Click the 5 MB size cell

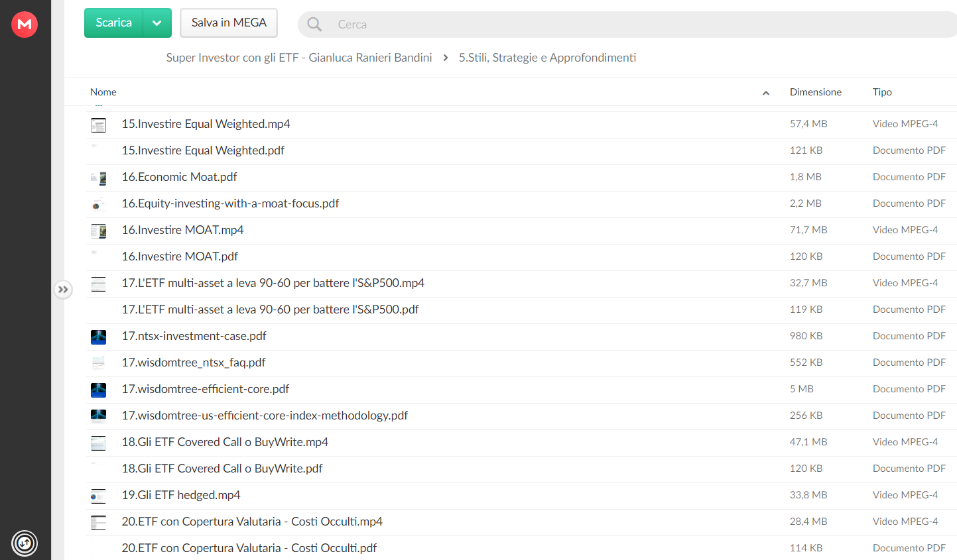[x=802, y=389]
